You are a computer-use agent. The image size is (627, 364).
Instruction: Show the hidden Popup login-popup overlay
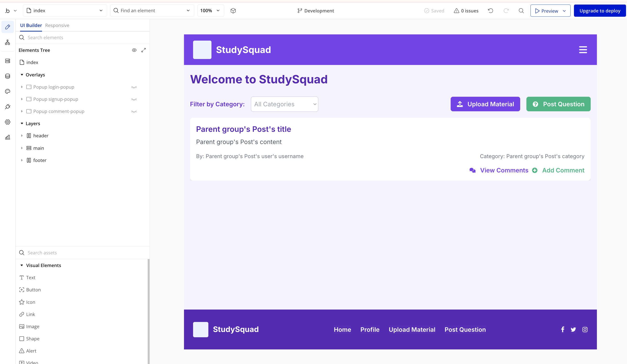[x=134, y=87]
